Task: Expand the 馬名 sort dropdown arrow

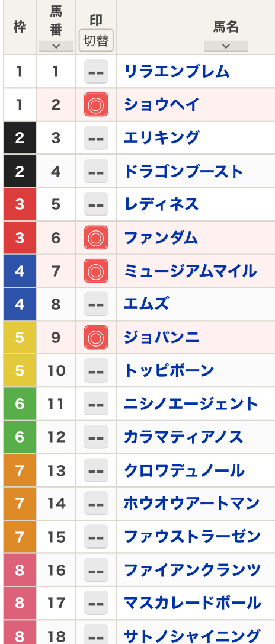Action: click(x=226, y=46)
